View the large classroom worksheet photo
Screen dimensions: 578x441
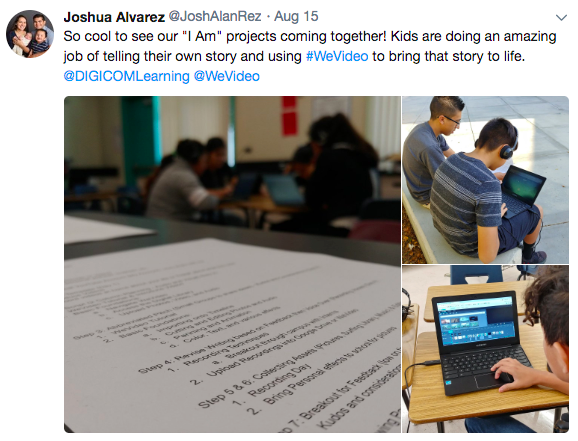[x=232, y=264]
